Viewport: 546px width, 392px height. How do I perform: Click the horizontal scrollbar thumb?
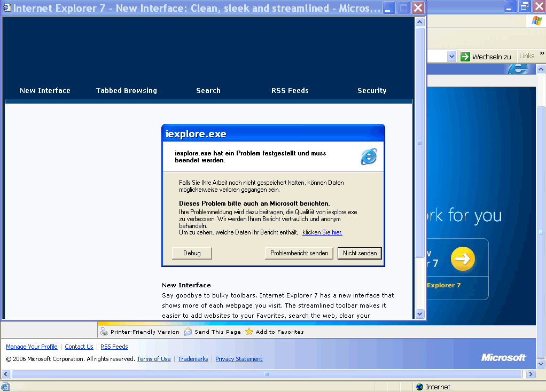tap(267, 374)
